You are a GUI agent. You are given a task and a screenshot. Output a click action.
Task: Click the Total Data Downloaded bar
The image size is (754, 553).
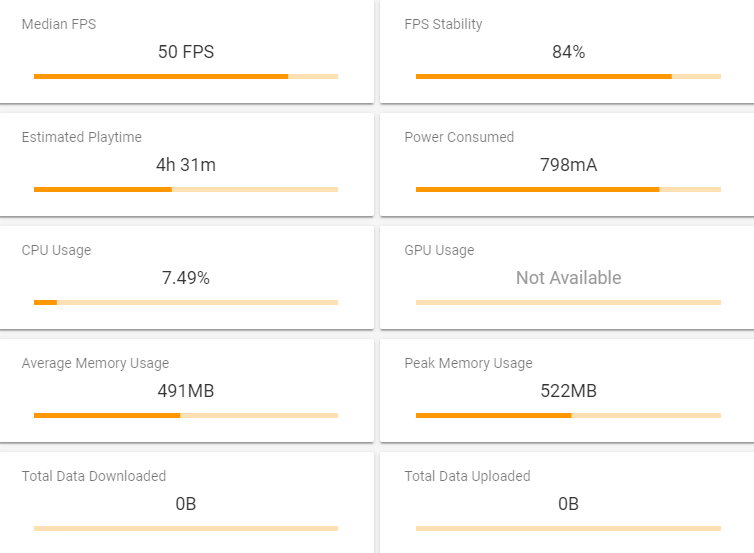tap(186, 528)
